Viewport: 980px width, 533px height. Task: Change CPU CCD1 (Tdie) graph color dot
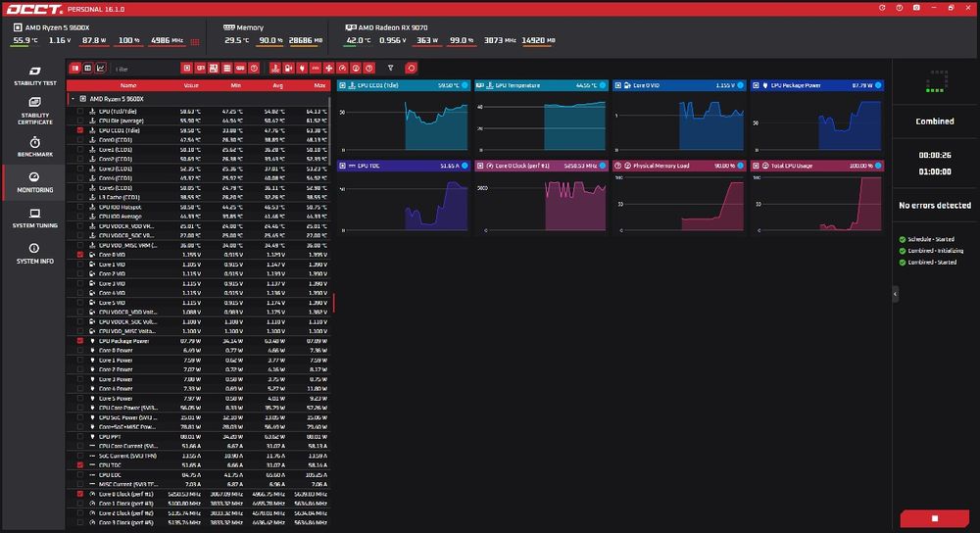(465, 85)
